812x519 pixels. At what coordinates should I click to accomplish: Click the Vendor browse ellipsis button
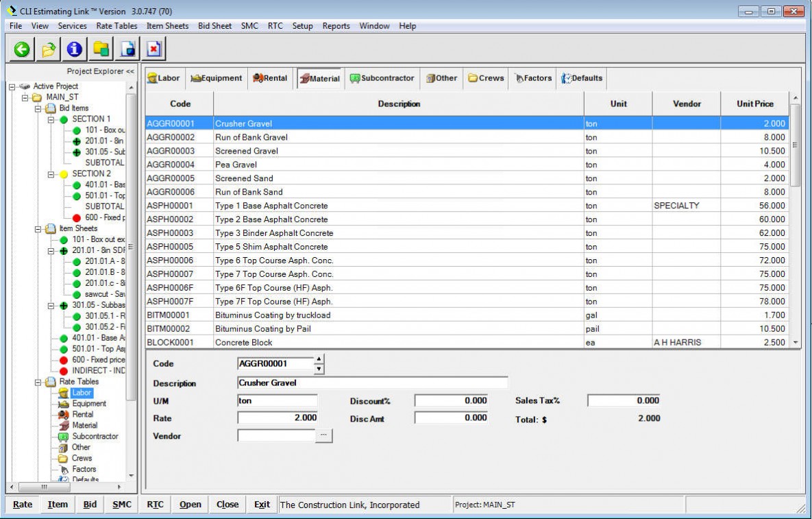pos(323,436)
